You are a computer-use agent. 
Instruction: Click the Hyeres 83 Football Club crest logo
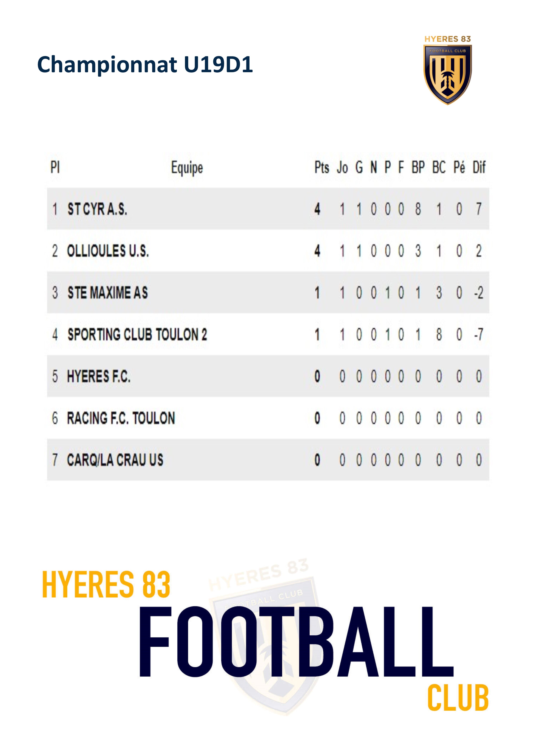click(x=447, y=70)
